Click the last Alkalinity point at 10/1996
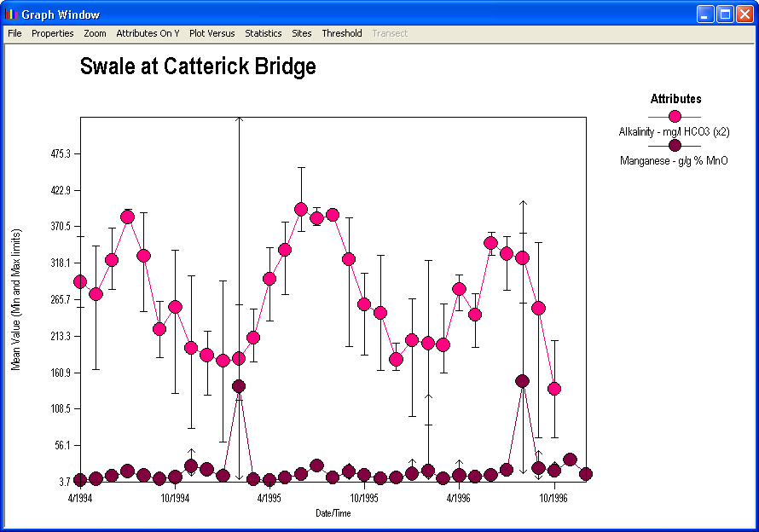Image resolution: width=759 pixels, height=532 pixels. (x=554, y=389)
